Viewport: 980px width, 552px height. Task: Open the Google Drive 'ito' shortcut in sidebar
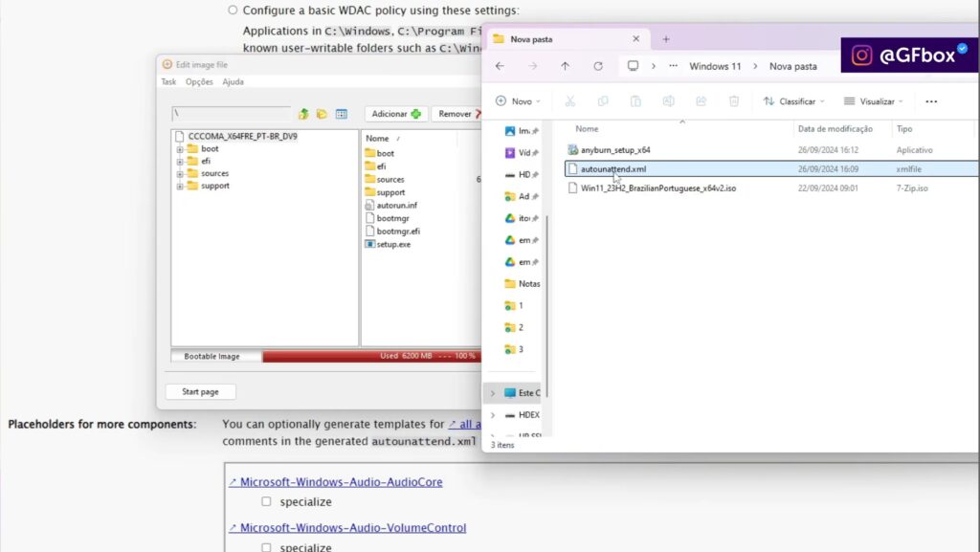coord(522,218)
